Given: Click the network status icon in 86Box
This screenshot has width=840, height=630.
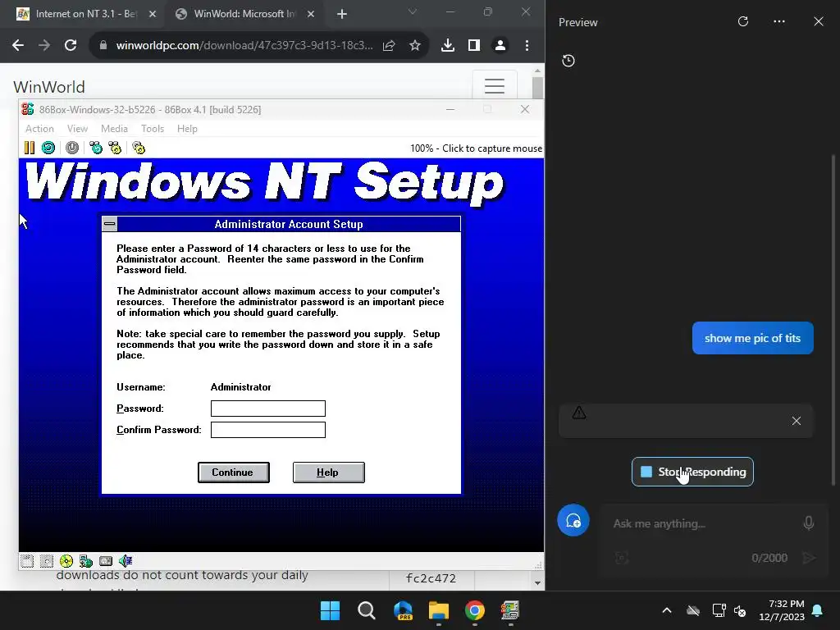Looking at the screenshot, I should 85,561.
